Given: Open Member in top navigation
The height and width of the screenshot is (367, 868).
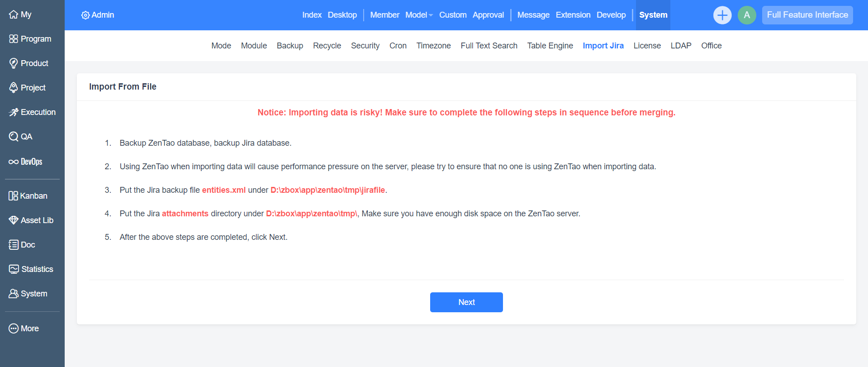Looking at the screenshot, I should click(385, 15).
